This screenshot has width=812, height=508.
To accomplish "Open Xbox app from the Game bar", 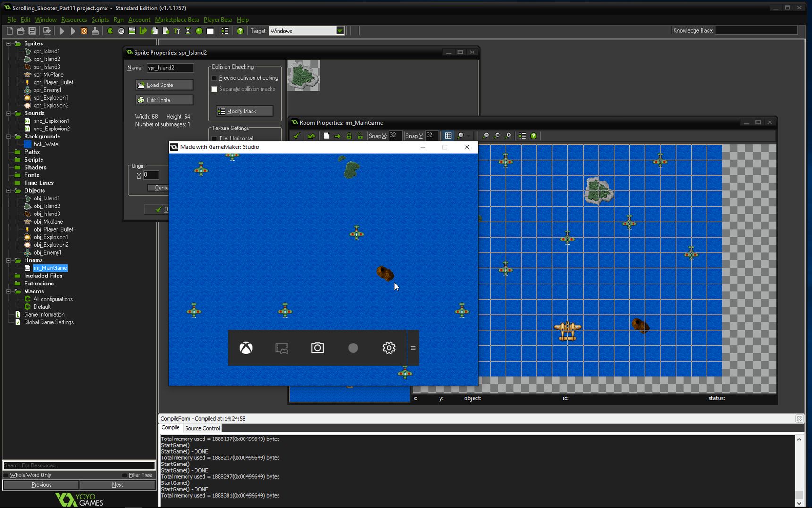I will coord(246,348).
